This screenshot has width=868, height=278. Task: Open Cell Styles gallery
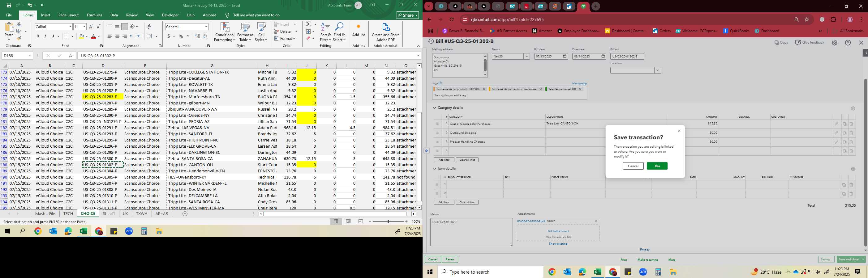point(261,32)
